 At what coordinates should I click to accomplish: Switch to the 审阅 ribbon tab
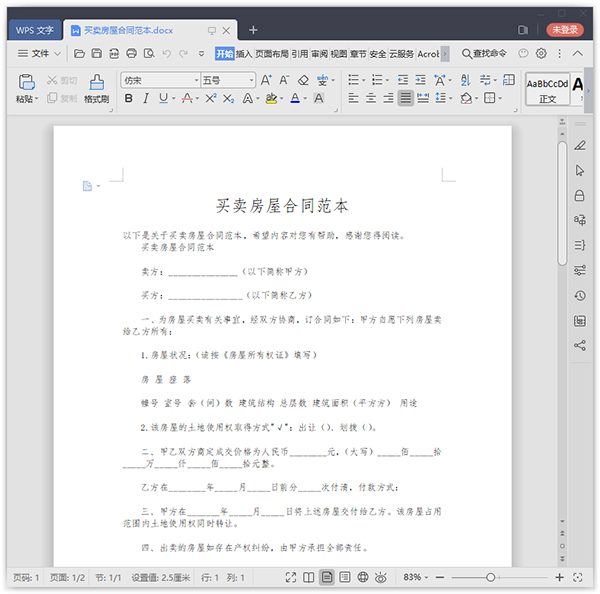click(319, 54)
